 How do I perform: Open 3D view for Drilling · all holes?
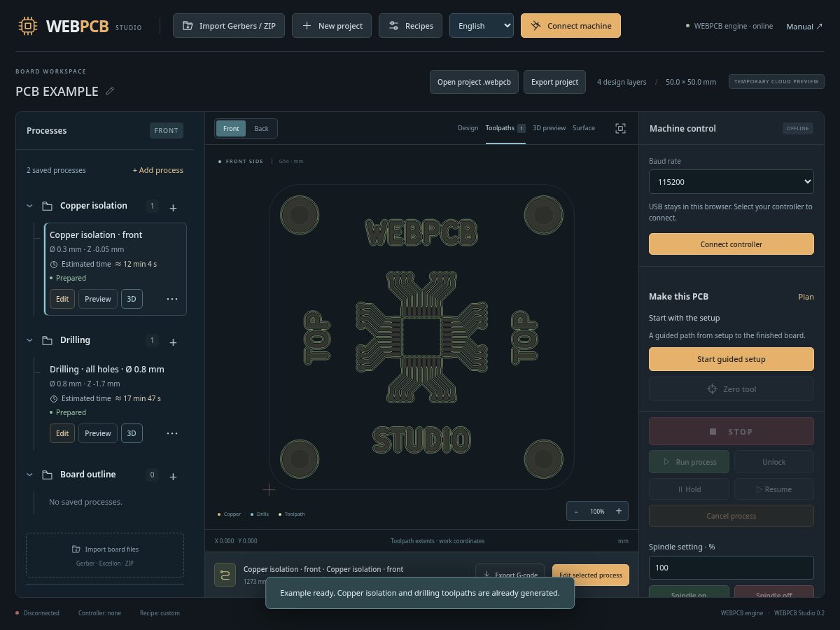pyautogui.click(x=132, y=433)
